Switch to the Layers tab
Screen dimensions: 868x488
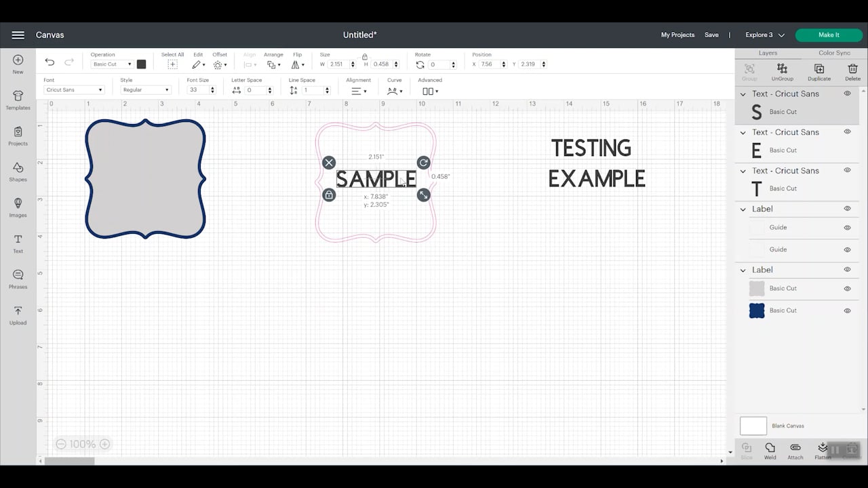[x=768, y=53]
